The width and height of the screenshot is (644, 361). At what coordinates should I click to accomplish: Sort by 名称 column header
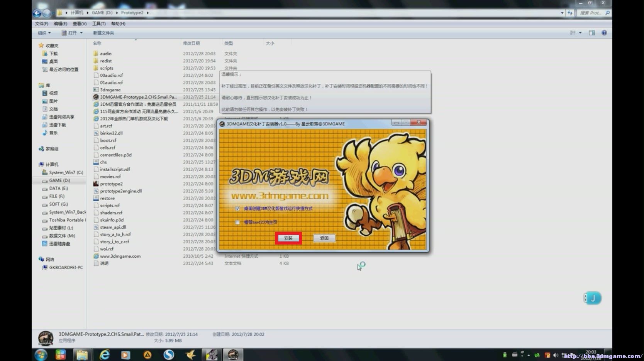[97, 43]
